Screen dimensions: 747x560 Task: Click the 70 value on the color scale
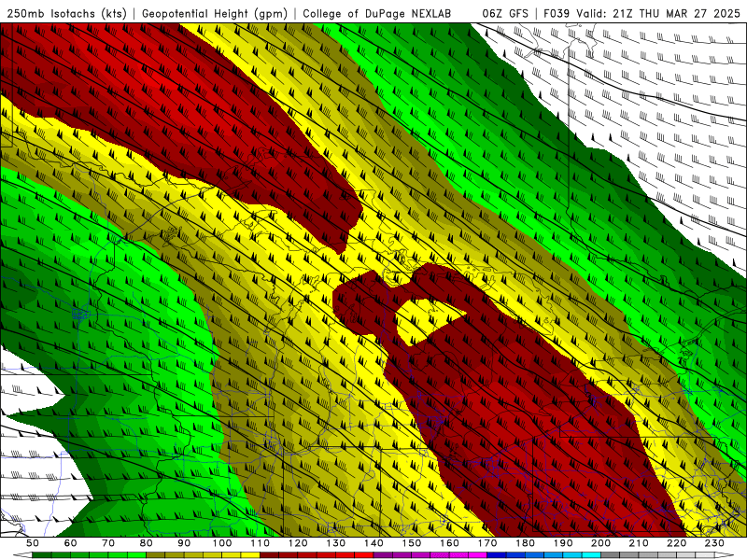click(108, 543)
